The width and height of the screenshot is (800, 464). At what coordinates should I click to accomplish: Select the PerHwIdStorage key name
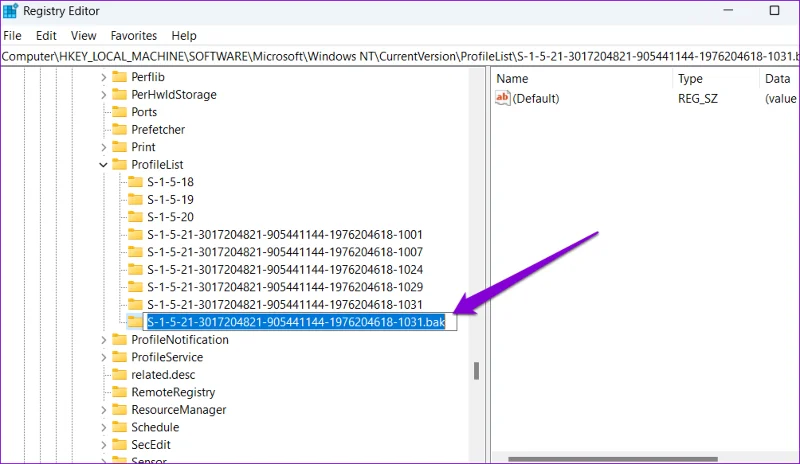pos(174,94)
